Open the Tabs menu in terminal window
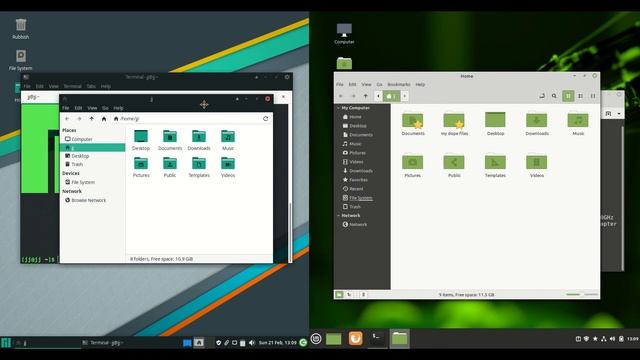The image size is (640, 360). tap(91, 86)
